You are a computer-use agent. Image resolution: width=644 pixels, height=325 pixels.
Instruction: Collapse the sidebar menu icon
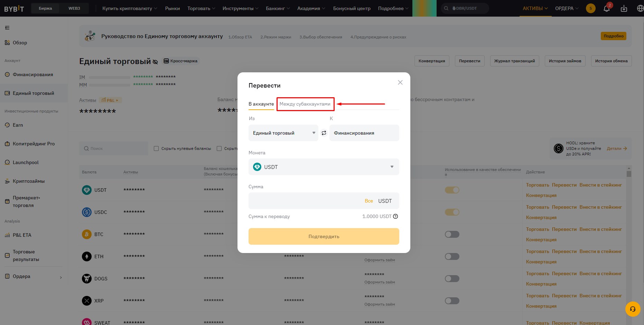click(7, 28)
